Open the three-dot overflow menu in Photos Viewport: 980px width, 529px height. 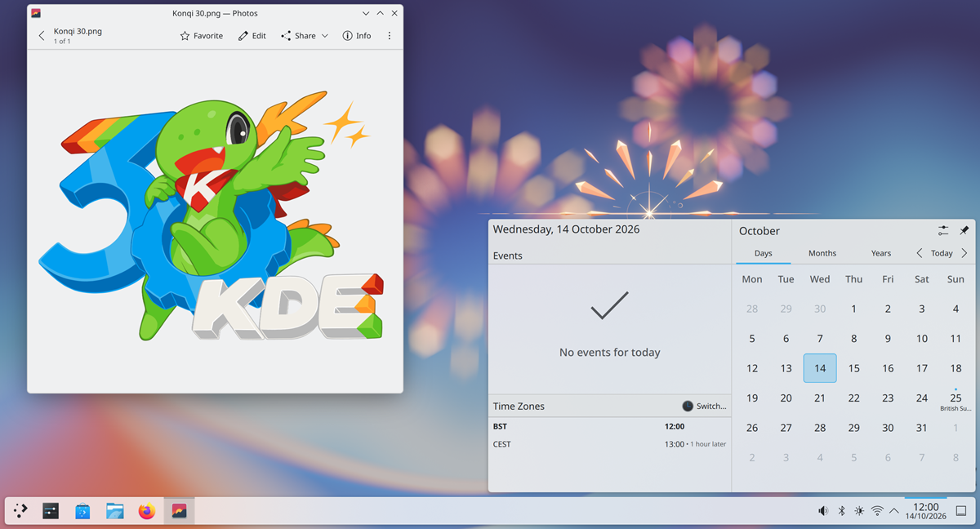tap(390, 36)
